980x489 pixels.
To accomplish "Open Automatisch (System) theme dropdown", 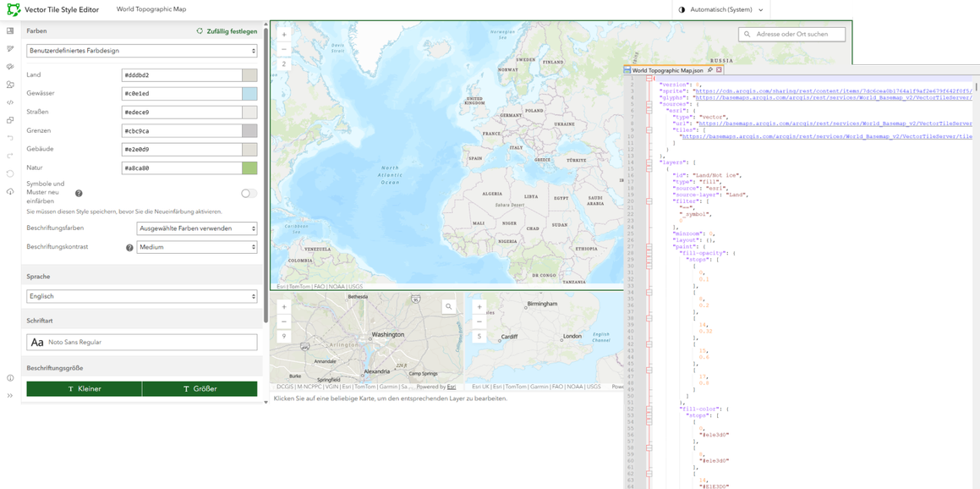I will coord(720,10).
